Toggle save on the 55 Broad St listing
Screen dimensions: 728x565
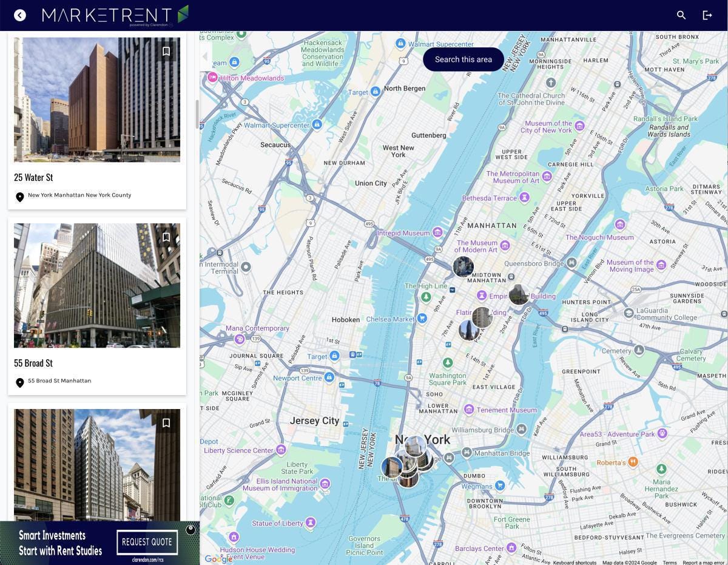click(x=166, y=237)
